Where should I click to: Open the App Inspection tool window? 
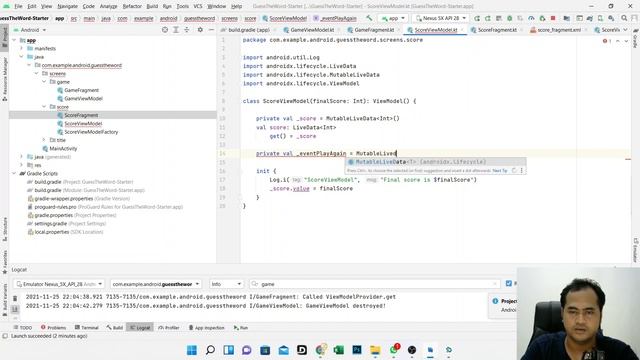coord(207,327)
